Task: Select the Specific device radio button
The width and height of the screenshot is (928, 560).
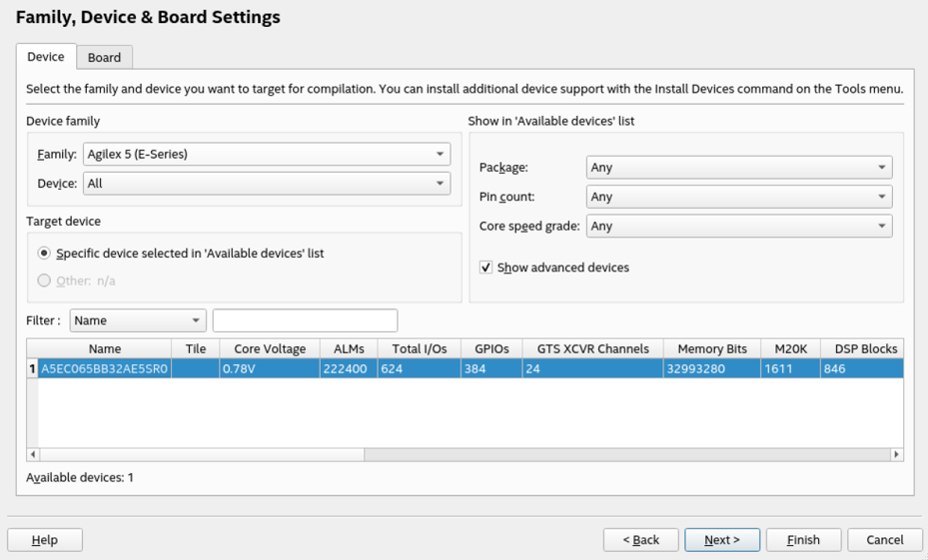Action: [x=44, y=254]
